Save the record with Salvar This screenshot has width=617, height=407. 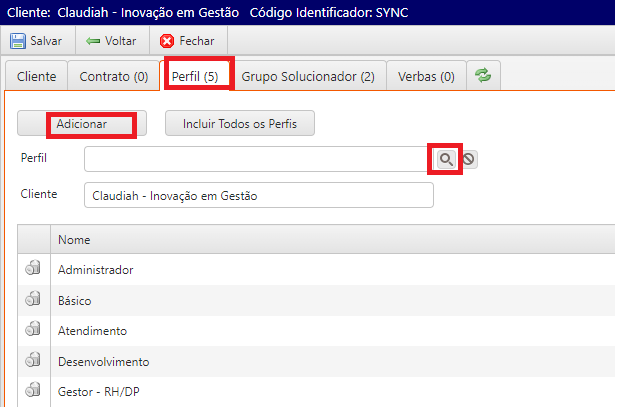point(36,41)
